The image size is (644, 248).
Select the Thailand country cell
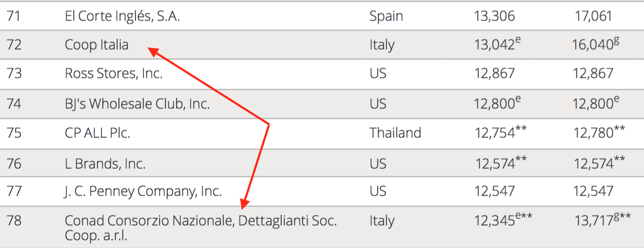coord(395,133)
